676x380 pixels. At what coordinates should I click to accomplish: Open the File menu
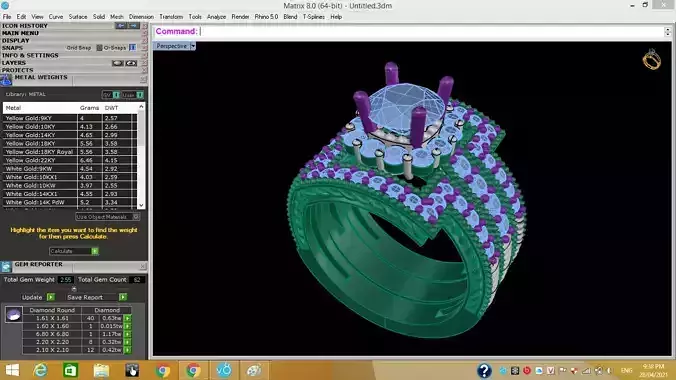tap(7, 17)
